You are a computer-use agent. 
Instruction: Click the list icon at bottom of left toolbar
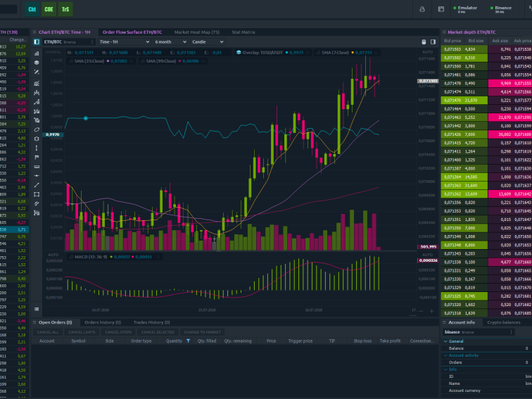[x=37, y=309]
